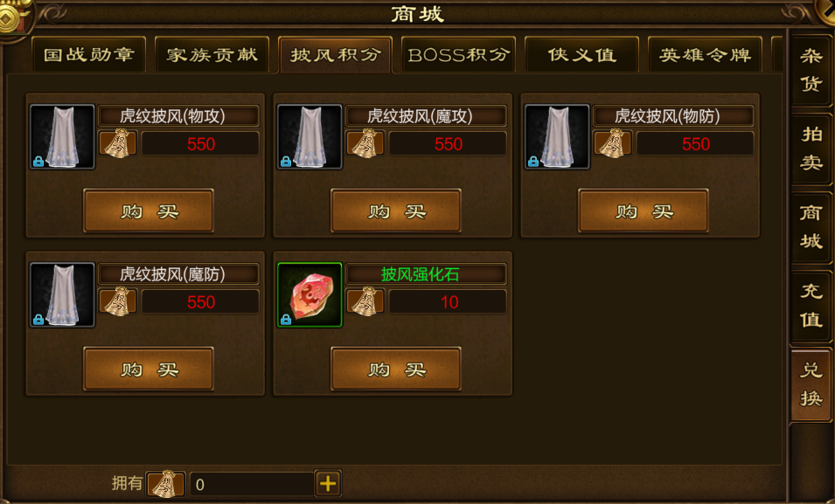Select the red 披风强化石 gem icon
The width and height of the screenshot is (835, 504).
(x=310, y=295)
